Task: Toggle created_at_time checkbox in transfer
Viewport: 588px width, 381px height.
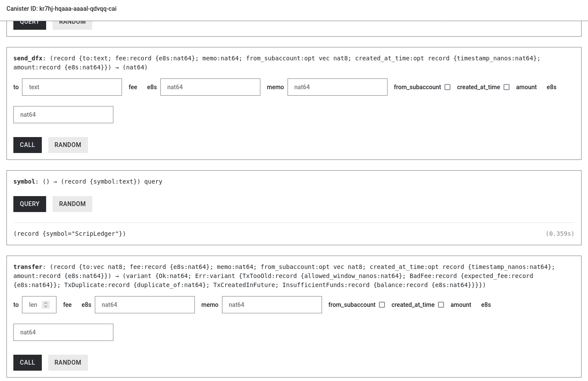Action: (x=441, y=305)
